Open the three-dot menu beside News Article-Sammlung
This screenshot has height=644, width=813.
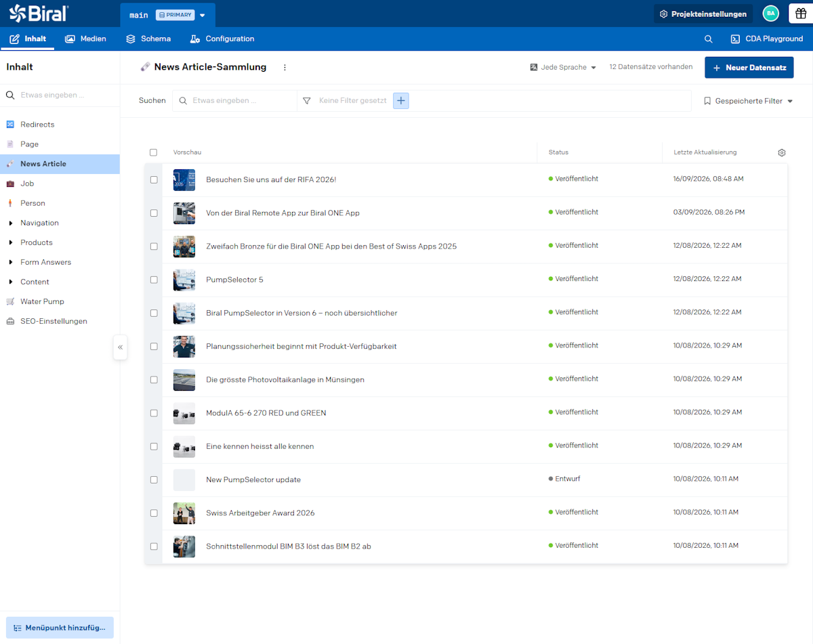point(285,67)
